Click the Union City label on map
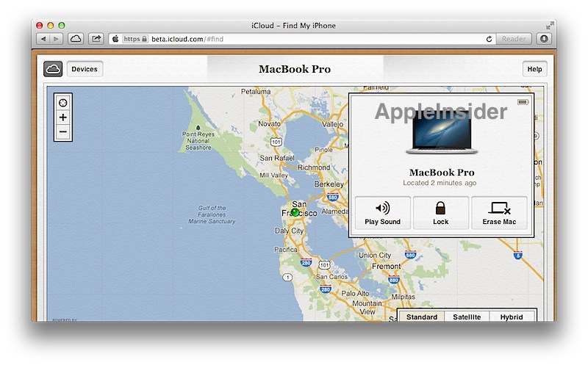Screen dimensions: 588x365 click(375, 255)
